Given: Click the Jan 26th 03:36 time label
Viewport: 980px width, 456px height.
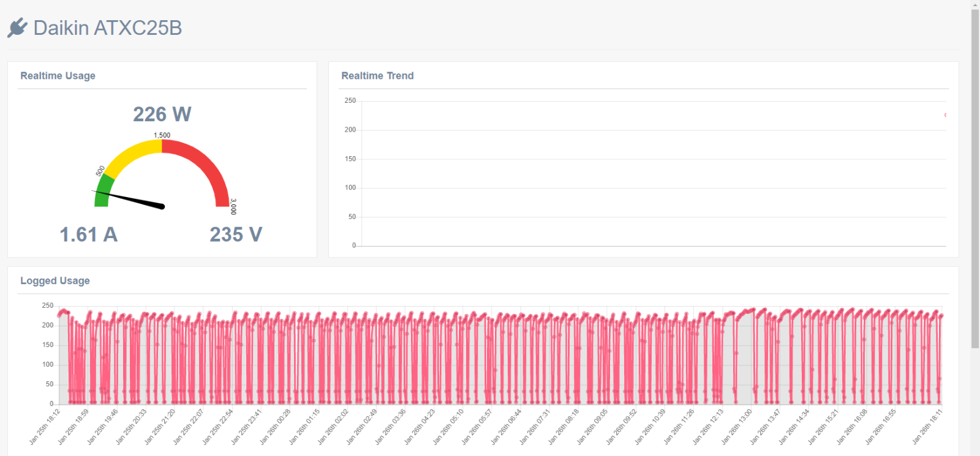Looking at the screenshot, I should pyautogui.click(x=391, y=427).
